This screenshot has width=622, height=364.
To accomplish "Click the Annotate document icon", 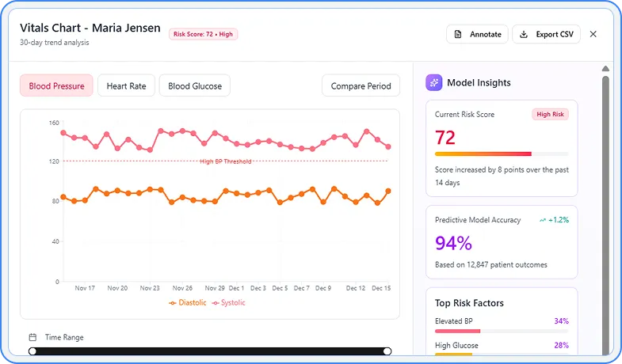I will pyautogui.click(x=459, y=34).
